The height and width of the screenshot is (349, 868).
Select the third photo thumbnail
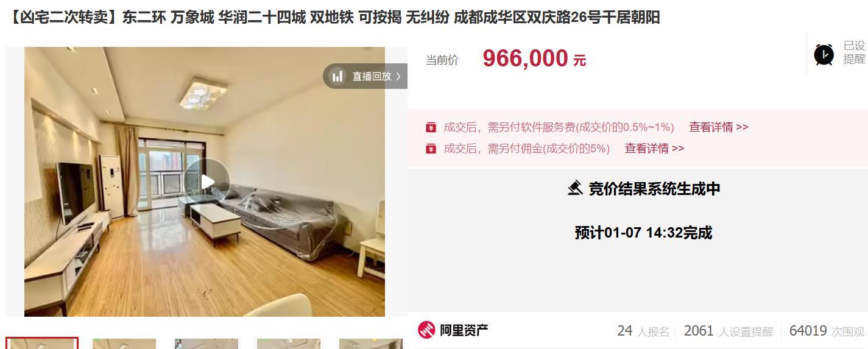click(206, 344)
